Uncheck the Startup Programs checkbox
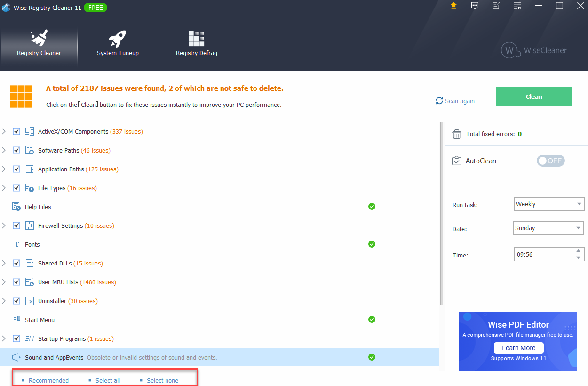Viewport: 588px width, 386px height. tap(16, 338)
